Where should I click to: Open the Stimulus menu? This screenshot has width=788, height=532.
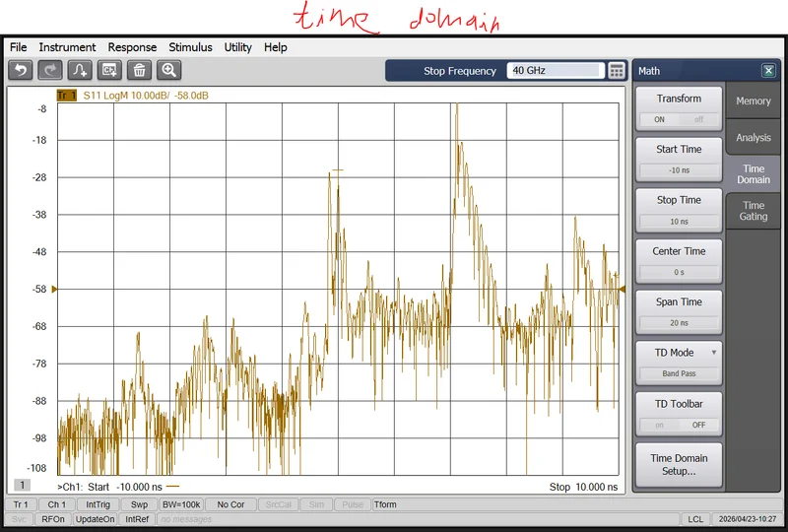click(190, 47)
